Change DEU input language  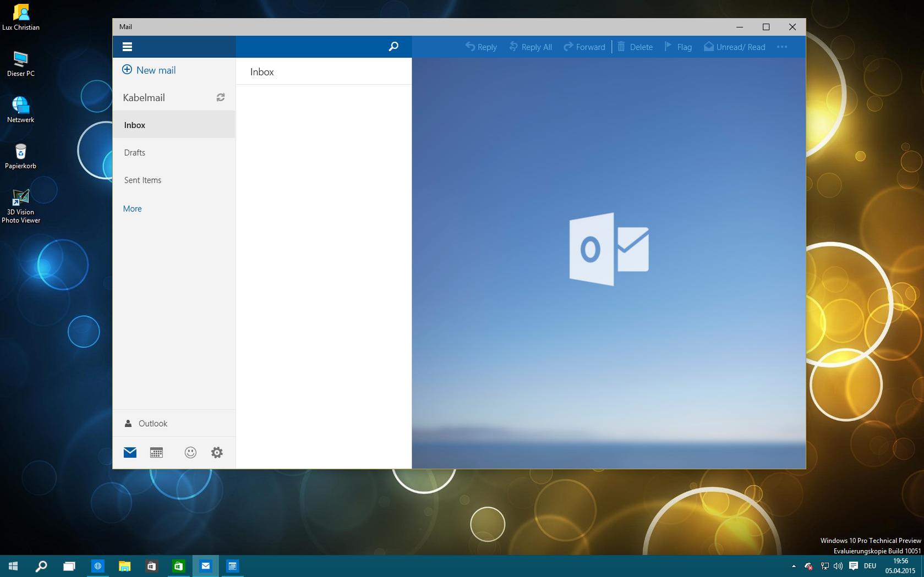[x=870, y=566]
